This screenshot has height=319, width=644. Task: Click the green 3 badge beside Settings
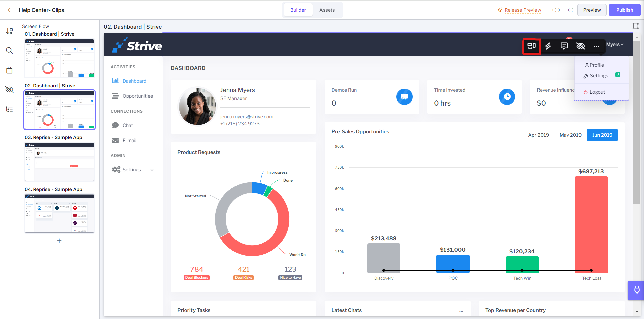pos(618,75)
